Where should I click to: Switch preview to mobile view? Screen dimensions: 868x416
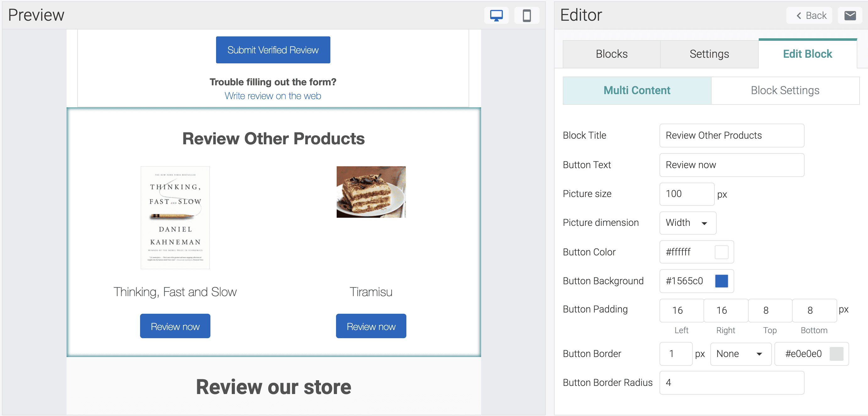pos(527,15)
